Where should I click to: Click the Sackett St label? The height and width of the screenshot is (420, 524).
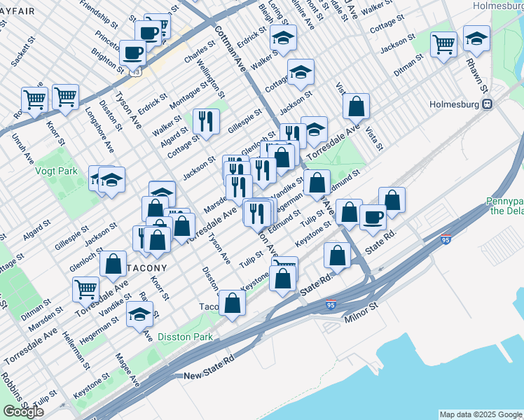(x=22, y=51)
